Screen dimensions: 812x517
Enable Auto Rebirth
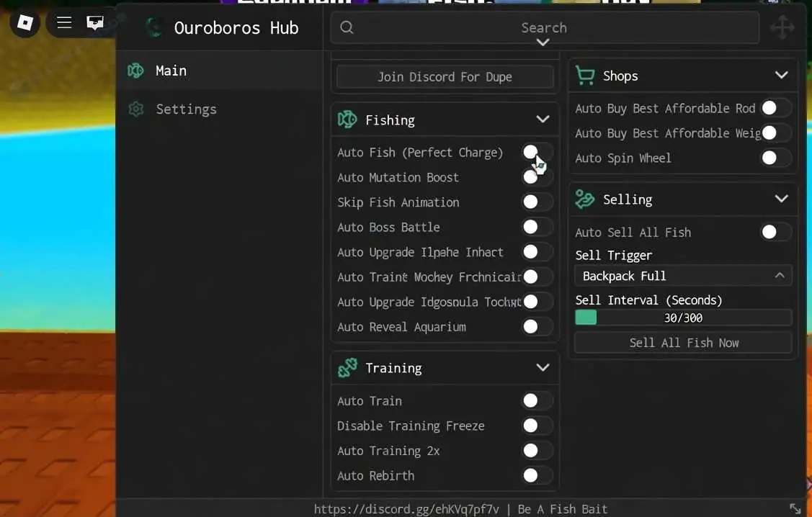[537, 475]
